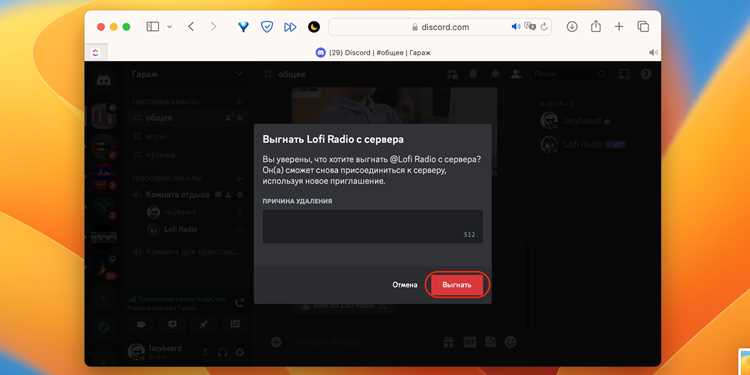Open the Safari share menu

coord(596,26)
